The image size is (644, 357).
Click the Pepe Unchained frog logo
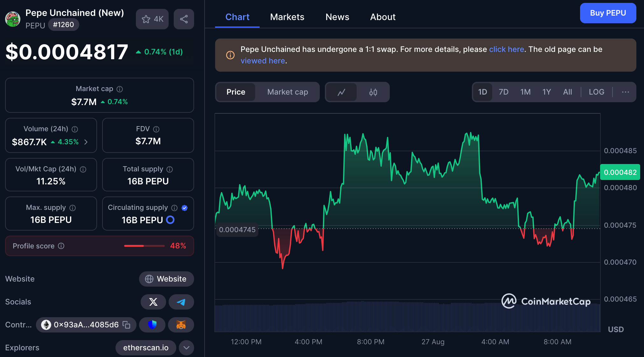tap(13, 19)
